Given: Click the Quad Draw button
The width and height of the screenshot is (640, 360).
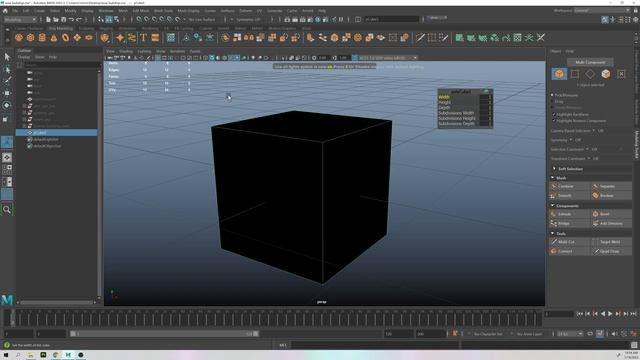Looking at the screenshot, I should [x=611, y=251].
